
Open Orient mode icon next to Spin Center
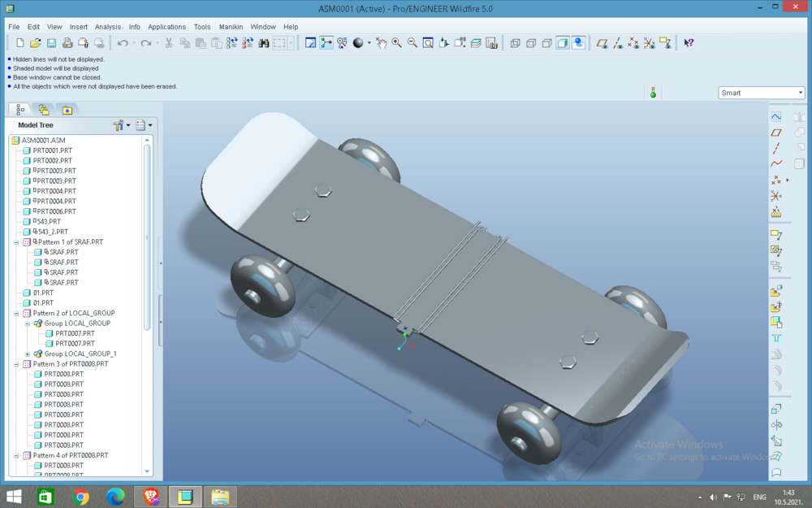[343, 43]
